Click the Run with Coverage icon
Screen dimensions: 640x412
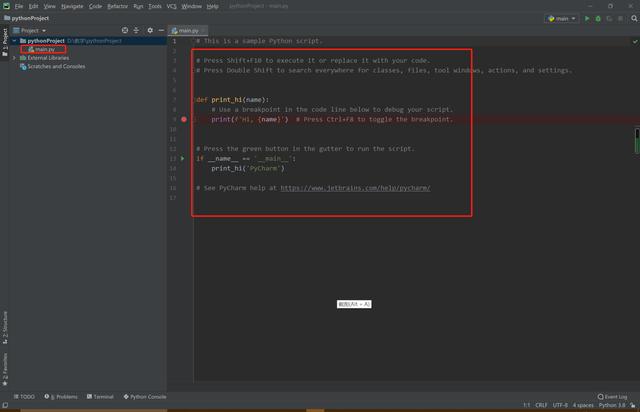(609, 18)
